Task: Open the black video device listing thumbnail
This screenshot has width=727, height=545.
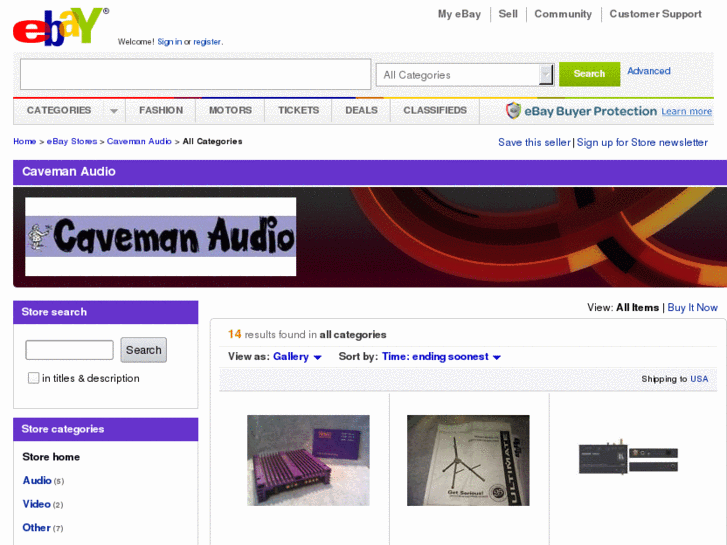Action: (628, 457)
